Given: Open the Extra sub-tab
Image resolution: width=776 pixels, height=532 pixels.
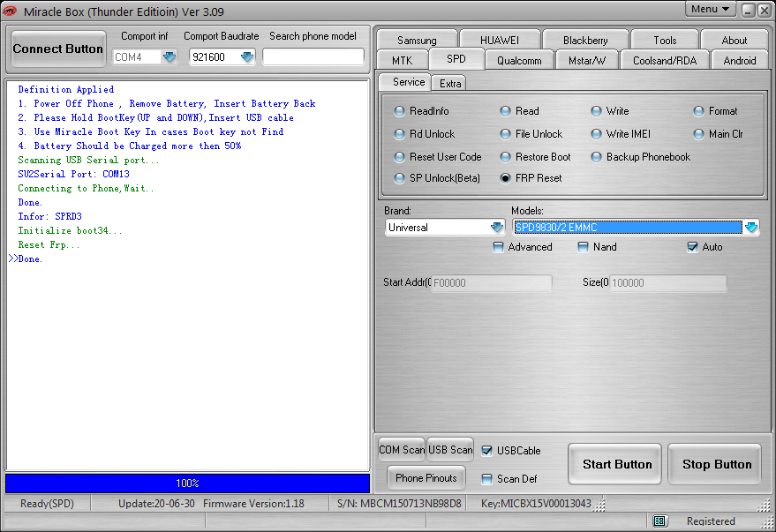Looking at the screenshot, I should [449, 84].
